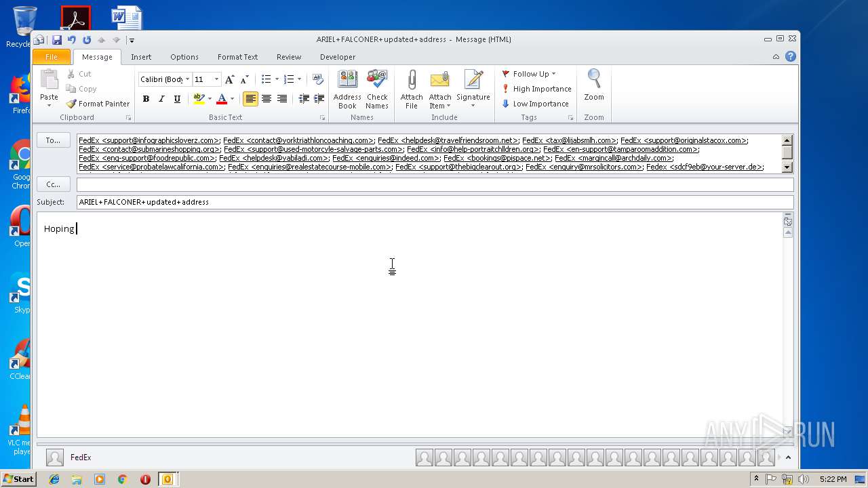The height and width of the screenshot is (488, 868).
Task: Click the Redo icon in Quick Access toolbar
Action: 87,40
